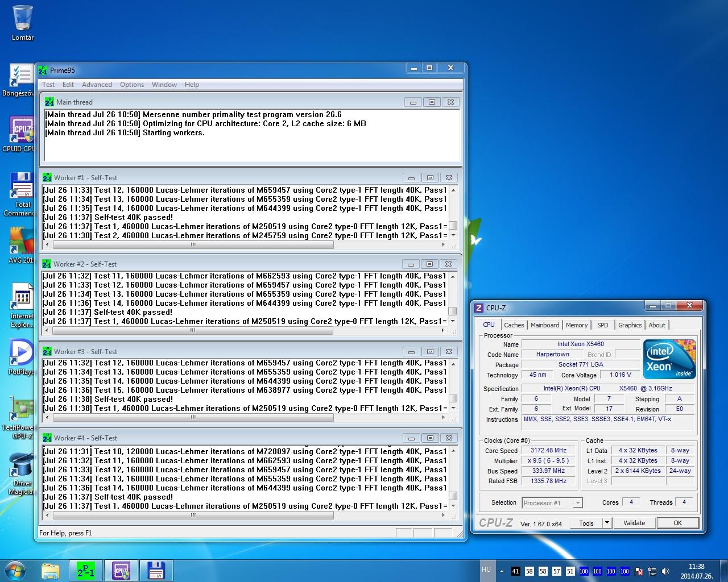This screenshot has width=728, height=582.
Task: Open the Tools dropdown arrow in CPU-Z
Action: point(607,523)
